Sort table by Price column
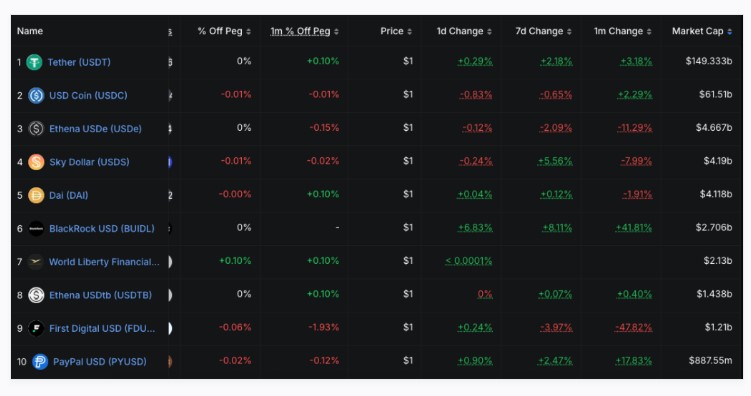Screen dimensions: 751x396 click(396, 31)
